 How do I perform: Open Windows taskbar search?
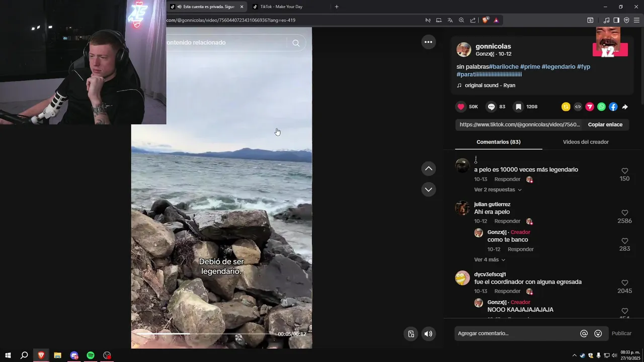[x=24, y=355]
